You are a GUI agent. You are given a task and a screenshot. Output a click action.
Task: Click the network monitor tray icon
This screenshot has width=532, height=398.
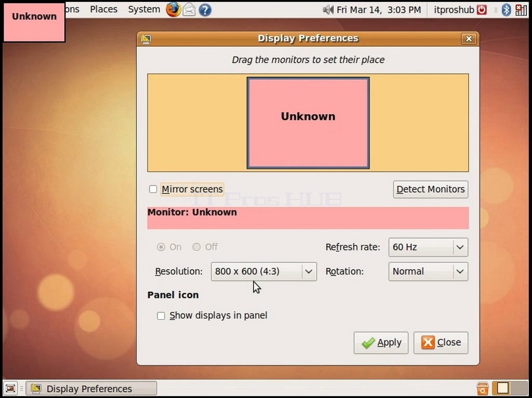[521, 10]
